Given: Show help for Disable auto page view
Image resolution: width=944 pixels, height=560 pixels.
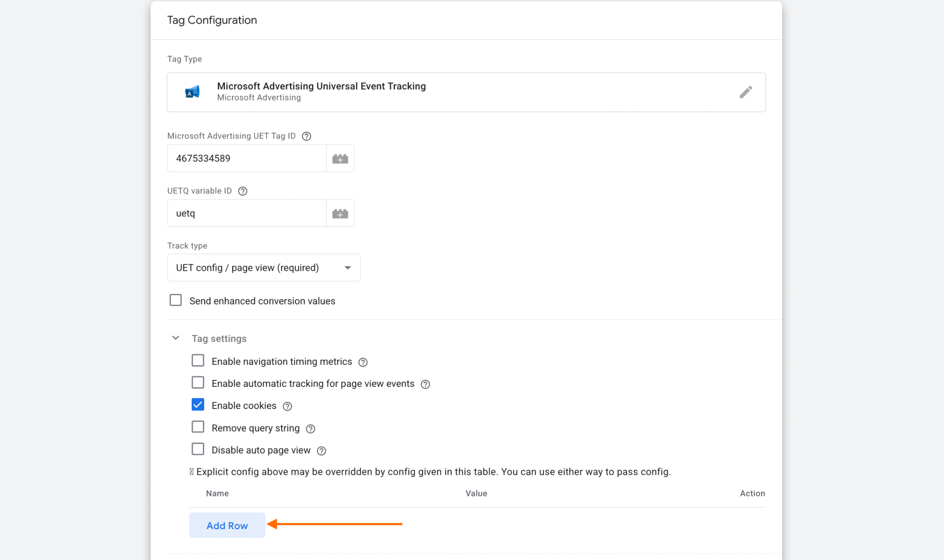Looking at the screenshot, I should [x=322, y=451].
